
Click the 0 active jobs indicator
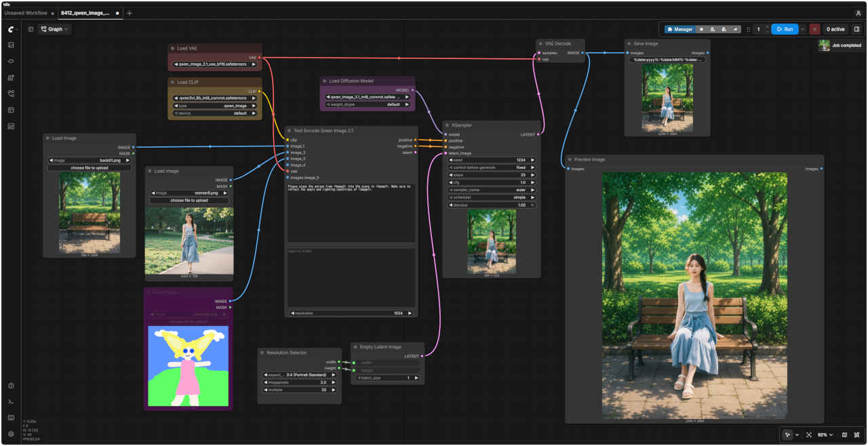(835, 29)
